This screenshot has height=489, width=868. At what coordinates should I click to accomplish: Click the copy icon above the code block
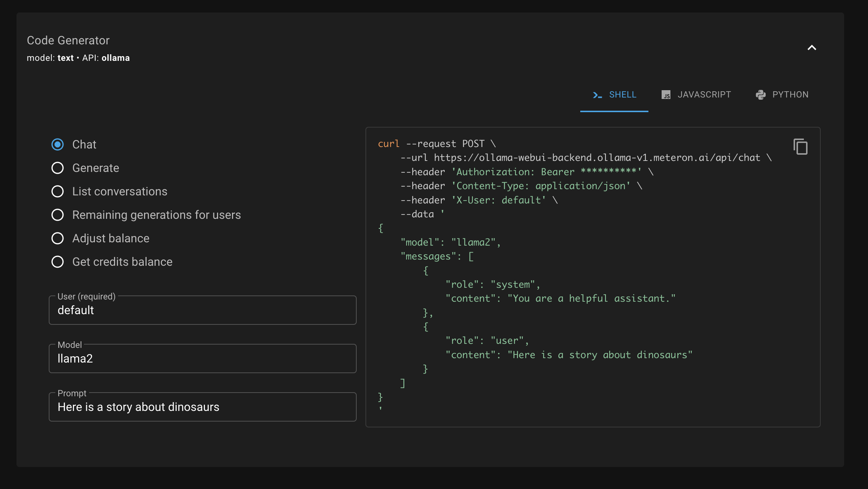point(801,146)
